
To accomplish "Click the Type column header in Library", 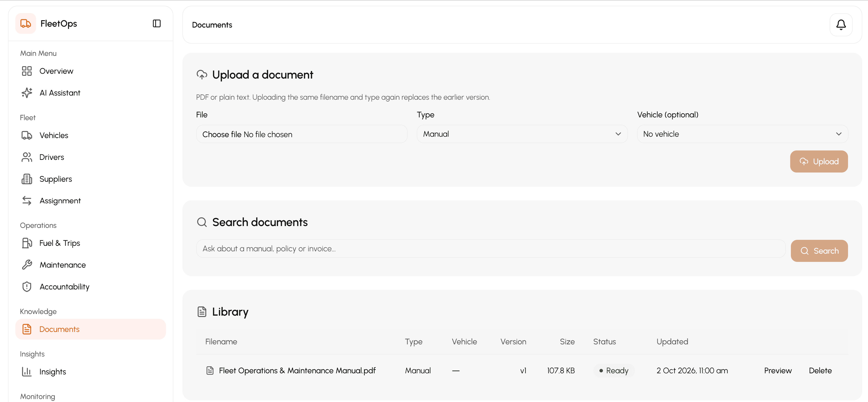I will (413, 342).
